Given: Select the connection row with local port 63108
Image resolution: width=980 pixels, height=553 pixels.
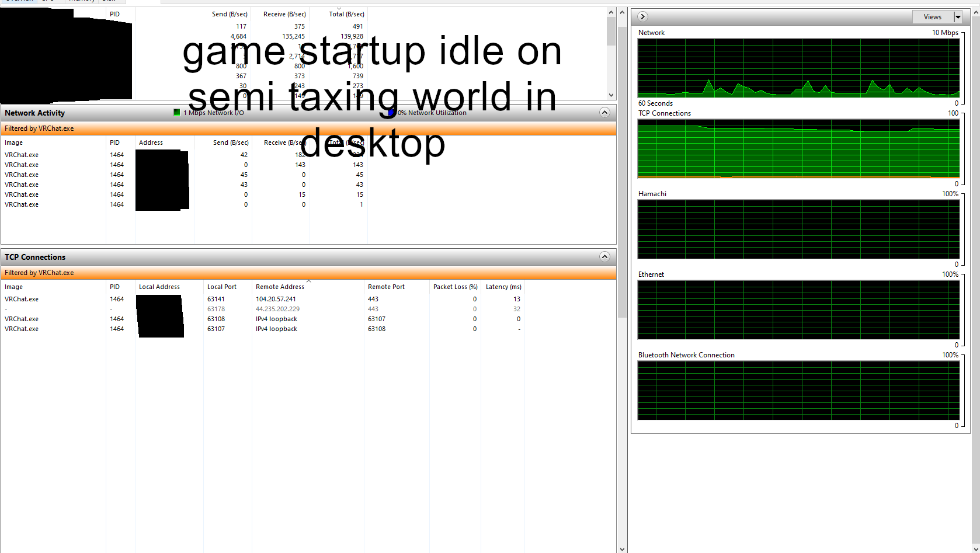Looking at the screenshot, I should coord(263,319).
